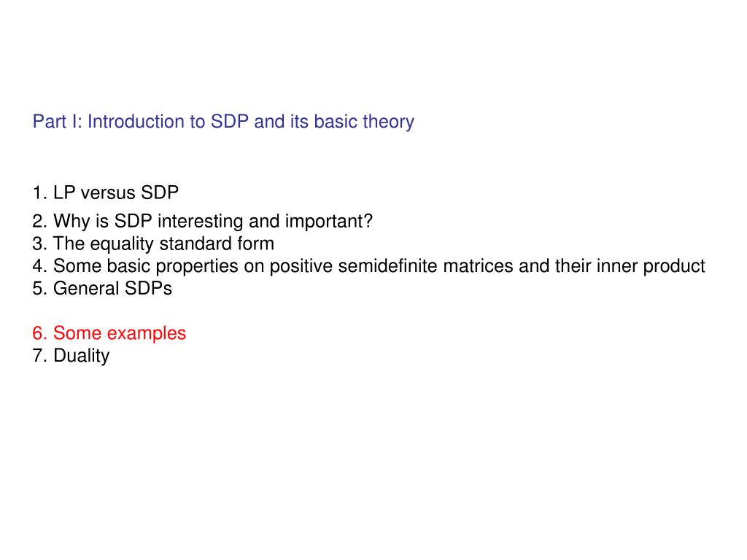Click the 'Part I: Introduction to SDP' title
The height and width of the screenshot is (560, 747).
click(223, 122)
